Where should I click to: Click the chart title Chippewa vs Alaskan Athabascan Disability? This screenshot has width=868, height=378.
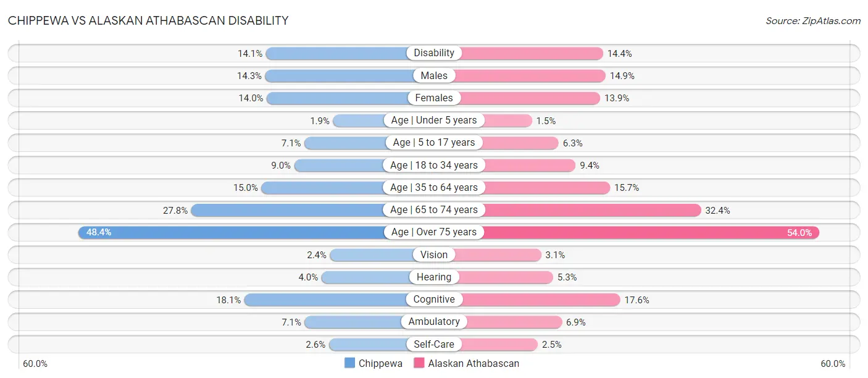point(148,20)
